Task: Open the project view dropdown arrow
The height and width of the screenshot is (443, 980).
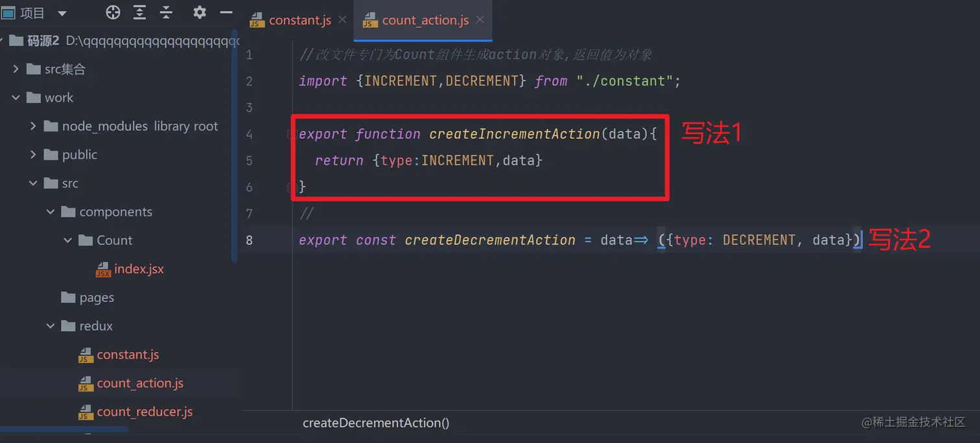Action: 62,13
